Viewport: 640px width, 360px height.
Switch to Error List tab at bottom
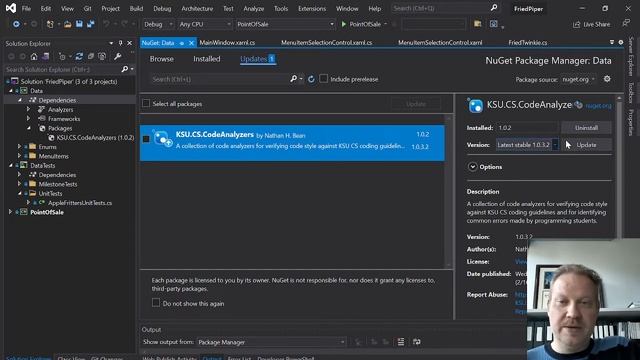(x=239, y=358)
